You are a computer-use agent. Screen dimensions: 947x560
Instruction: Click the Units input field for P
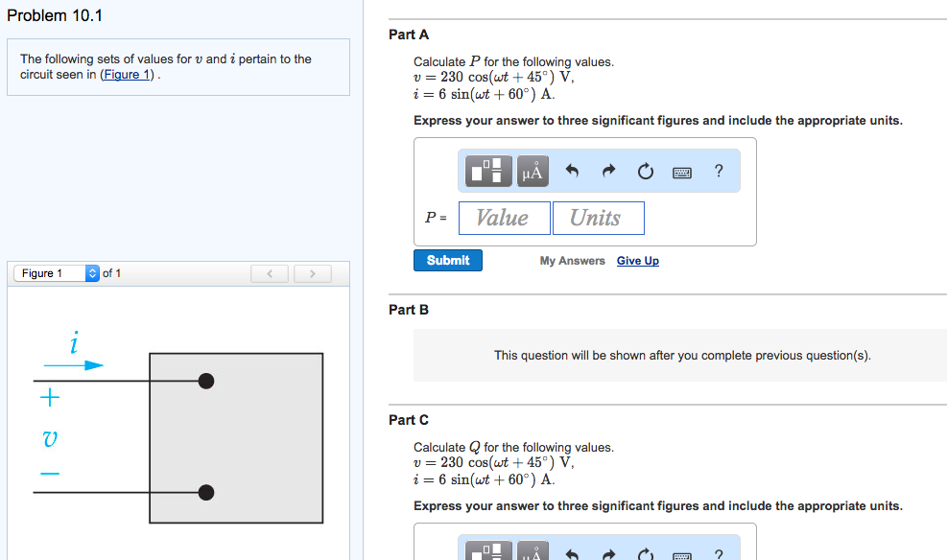[x=598, y=218]
